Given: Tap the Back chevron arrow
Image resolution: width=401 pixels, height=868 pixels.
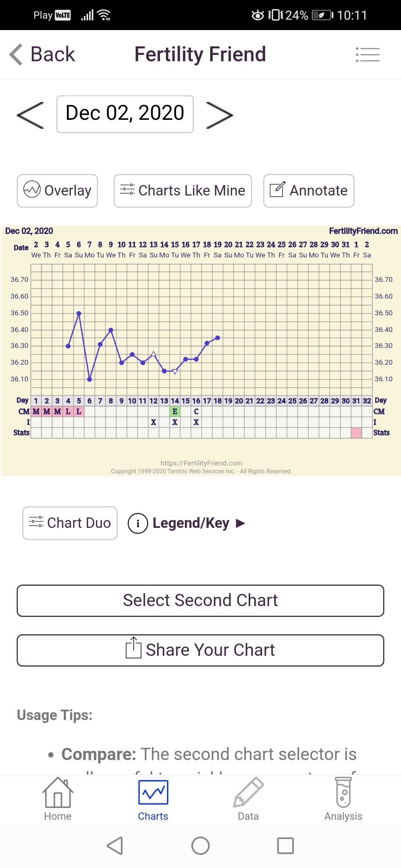Looking at the screenshot, I should tap(16, 55).
